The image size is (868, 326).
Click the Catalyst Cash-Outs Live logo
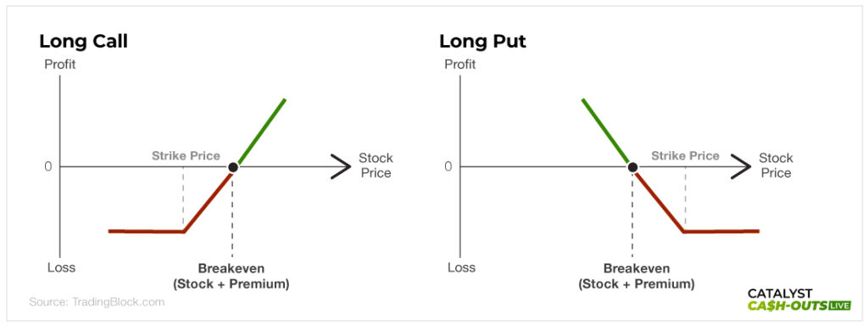[x=798, y=300]
